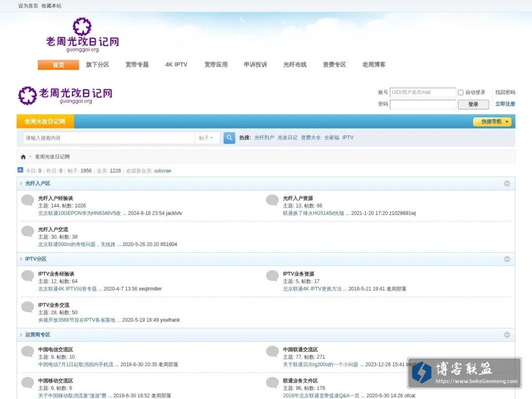
Task: Click hot search term 全家福
Action: pyautogui.click(x=332, y=138)
